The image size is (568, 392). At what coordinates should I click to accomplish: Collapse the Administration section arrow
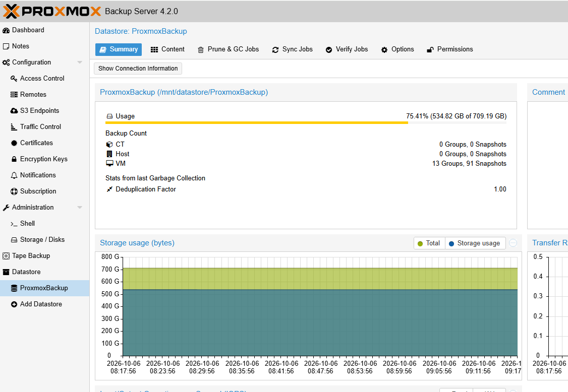80,208
